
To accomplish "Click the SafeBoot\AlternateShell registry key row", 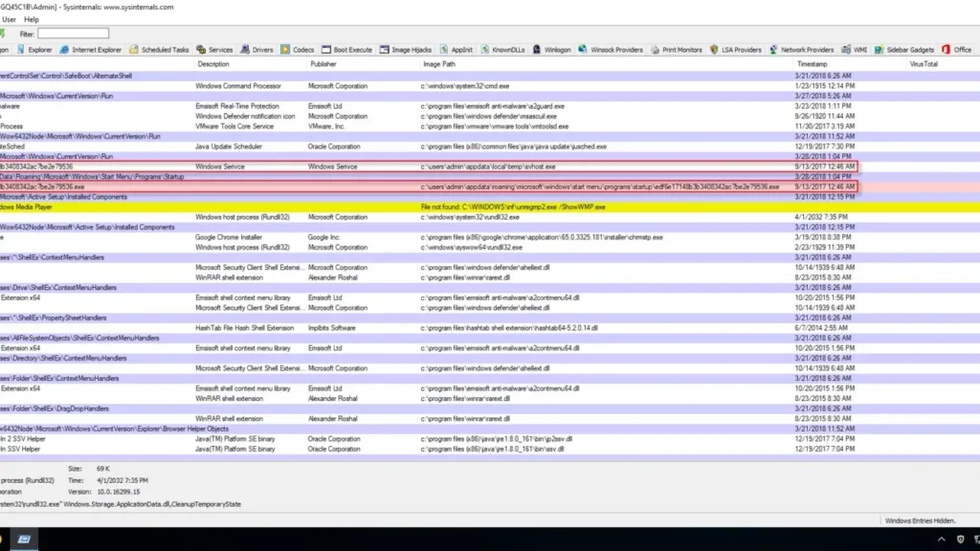I will (x=490, y=76).
